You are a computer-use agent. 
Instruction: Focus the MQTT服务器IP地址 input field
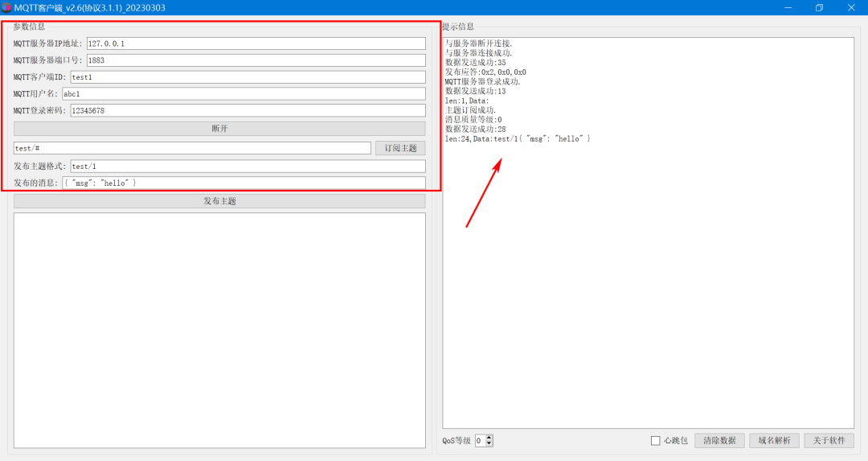point(256,43)
